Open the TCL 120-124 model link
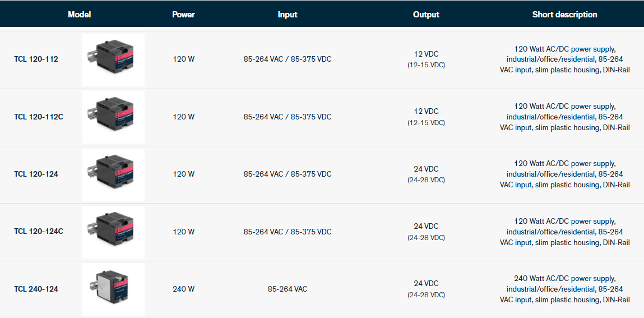This screenshot has width=644, height=318. (x=36, y=174)
